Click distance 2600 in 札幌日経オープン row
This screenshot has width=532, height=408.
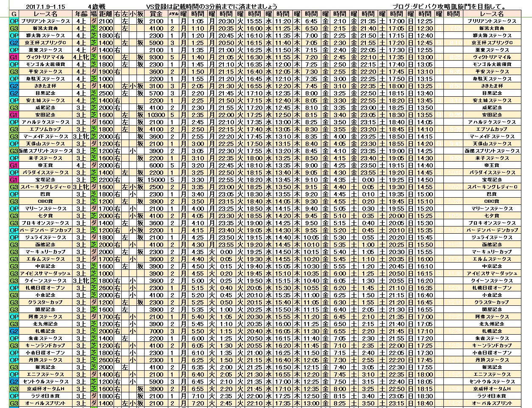(106, 288)
